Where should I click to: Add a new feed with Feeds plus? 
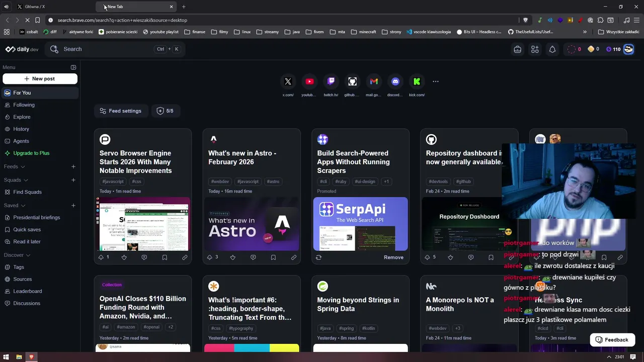(73, 167)
